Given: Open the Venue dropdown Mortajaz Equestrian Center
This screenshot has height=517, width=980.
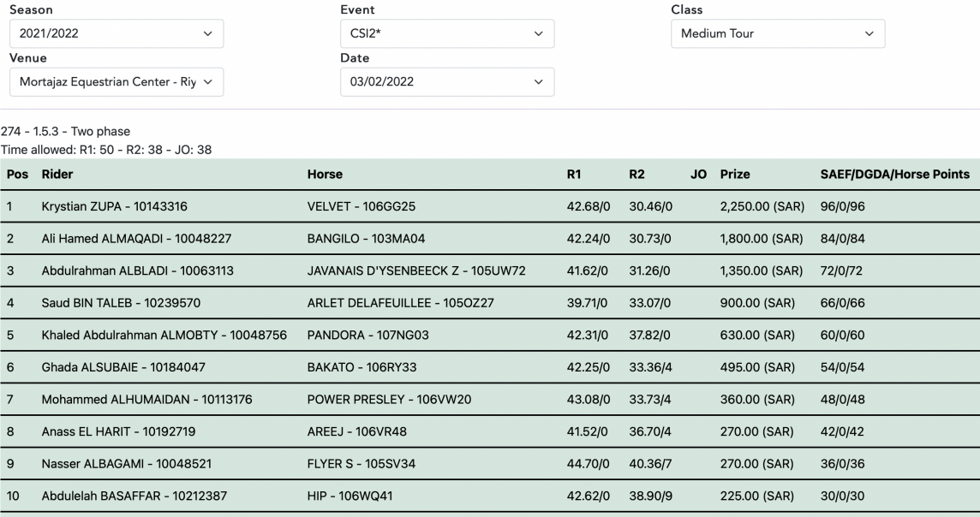Looking at the screenshot, I should click(117, 82).
